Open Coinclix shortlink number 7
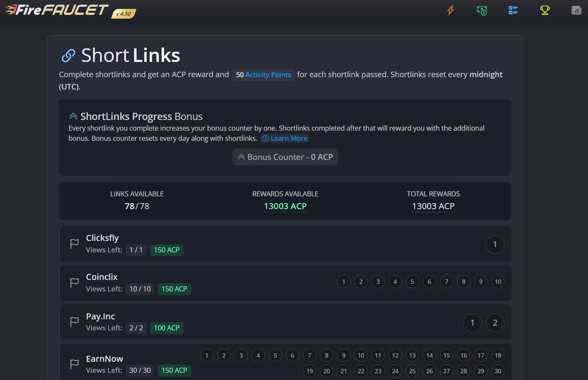 coord(446,282)
